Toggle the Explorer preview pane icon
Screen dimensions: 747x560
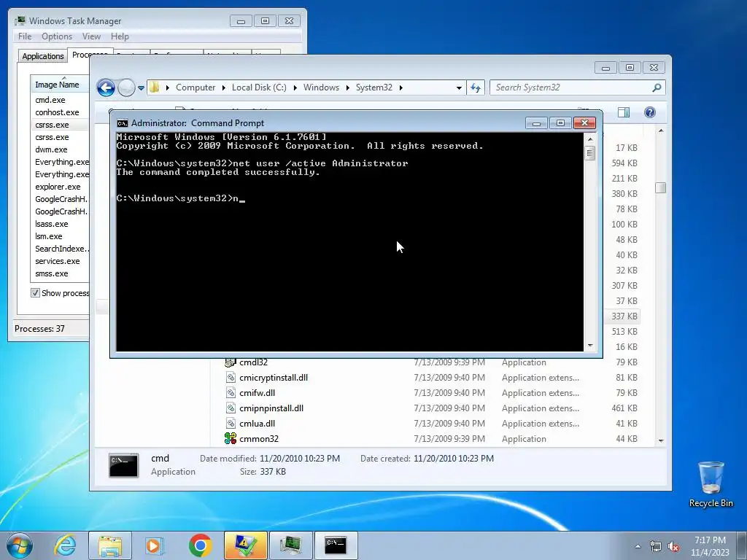[x=624, y=112]
